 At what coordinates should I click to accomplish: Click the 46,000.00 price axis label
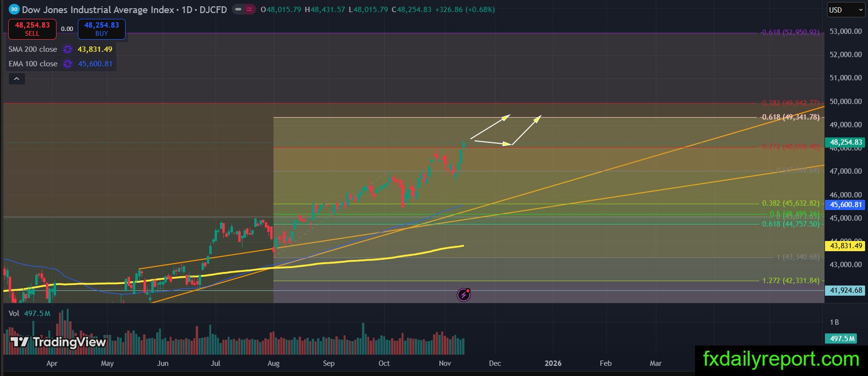point(846,195)
